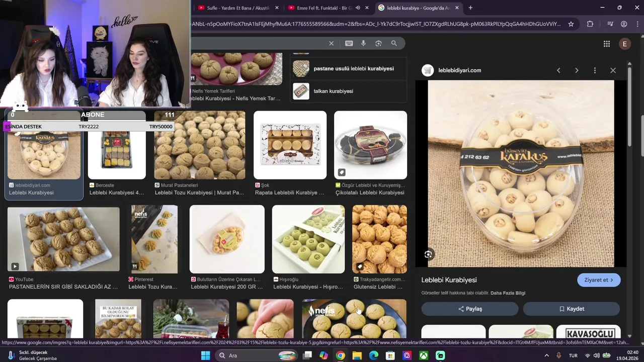Open the large Karakuş leblebi kurabiyesi preview image
The height and width of the screenshot is (362, 644).
(521, 173)
